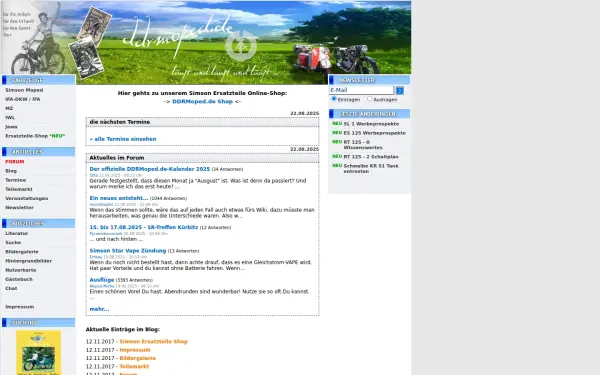Click '» alle Termine einsehen' link
This screenshot has height=375, width=600.
[x=123, y=139]
